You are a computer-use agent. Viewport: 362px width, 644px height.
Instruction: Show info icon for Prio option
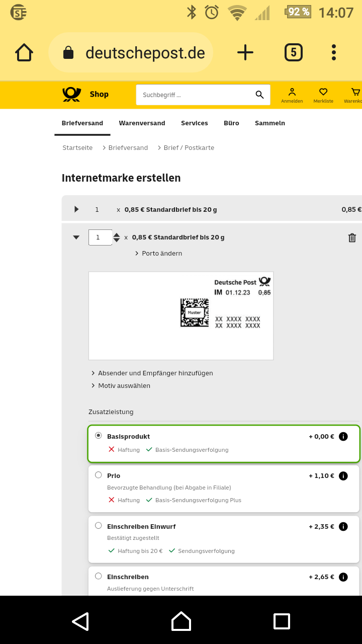pos(343,475)
